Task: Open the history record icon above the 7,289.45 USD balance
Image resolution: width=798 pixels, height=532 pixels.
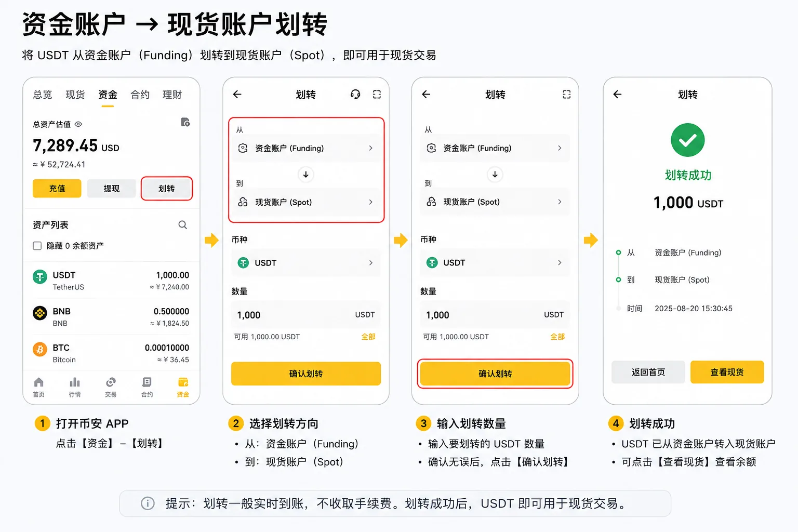Action: coord(185,122)
